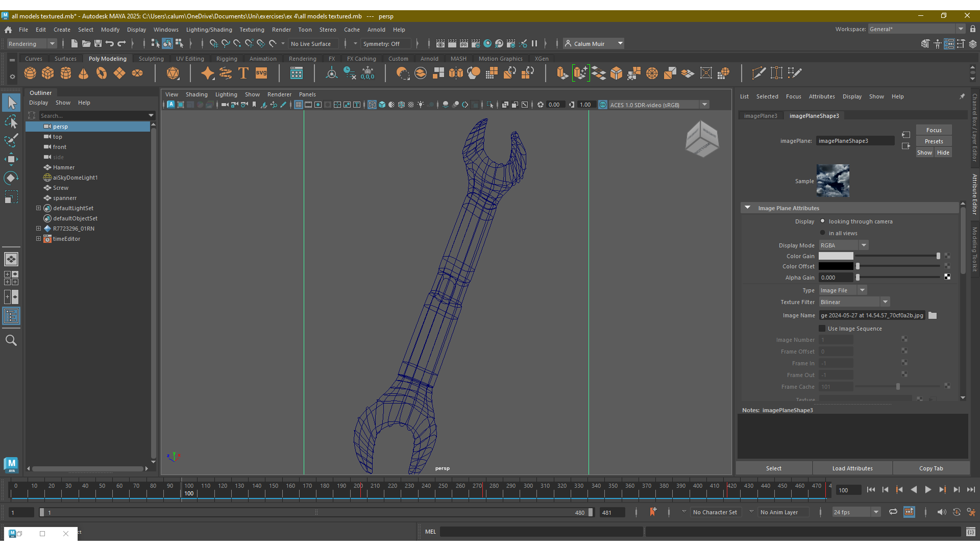Screen dimensions: 980x551
Task: Expand the defaultLightSet node in Outliner
Action: [x=38, y=208]
